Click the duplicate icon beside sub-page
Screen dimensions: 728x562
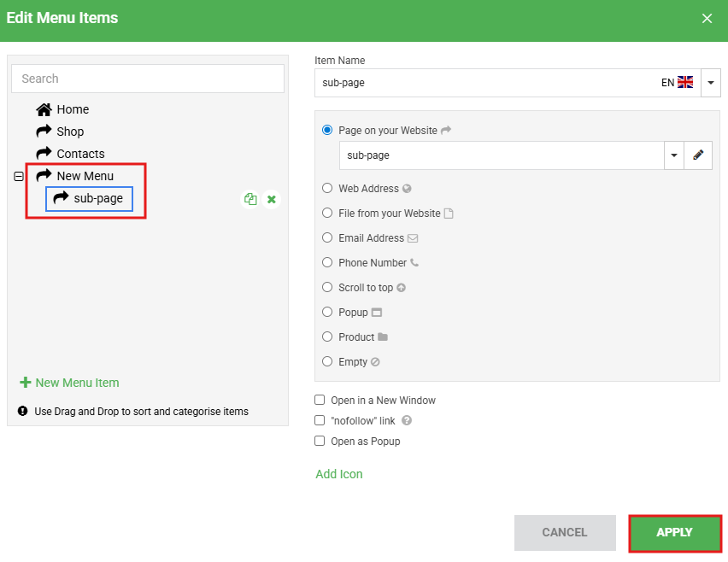point(250,199)
